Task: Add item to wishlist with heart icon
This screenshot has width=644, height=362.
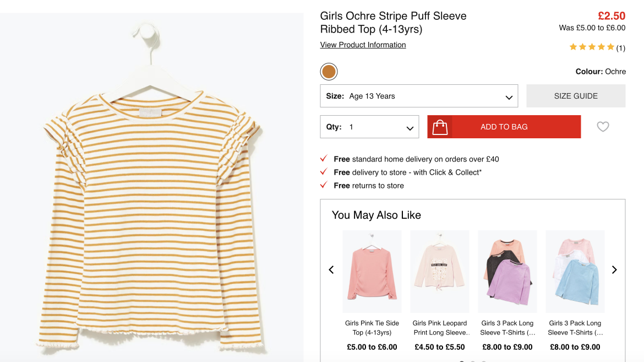Action: click(x=603, y=127)
